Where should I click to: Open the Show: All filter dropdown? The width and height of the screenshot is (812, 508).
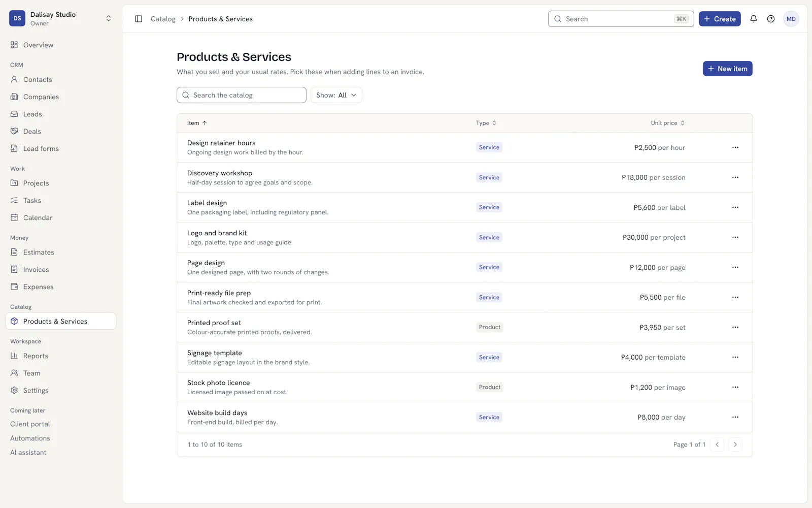(336, 95)
